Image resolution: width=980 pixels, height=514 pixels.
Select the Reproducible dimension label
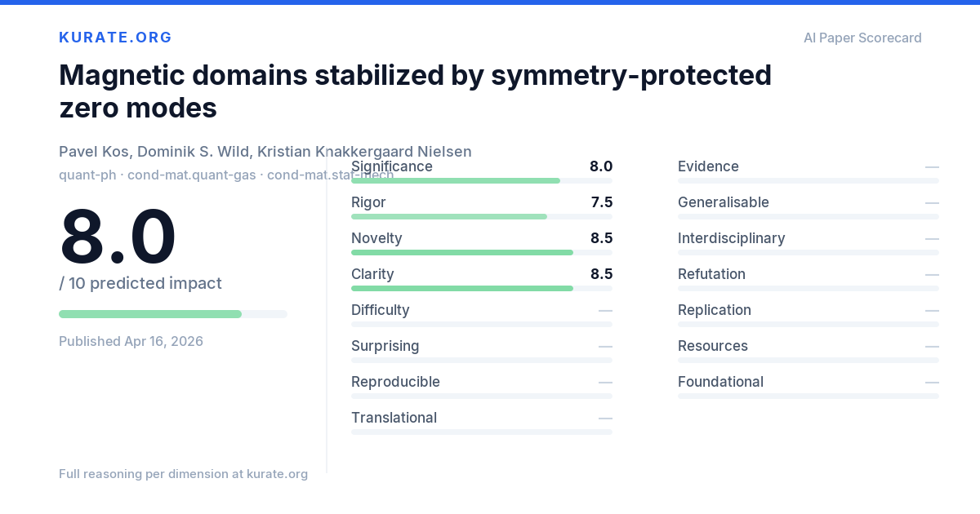pyautogui.click(x=395, y=382)
